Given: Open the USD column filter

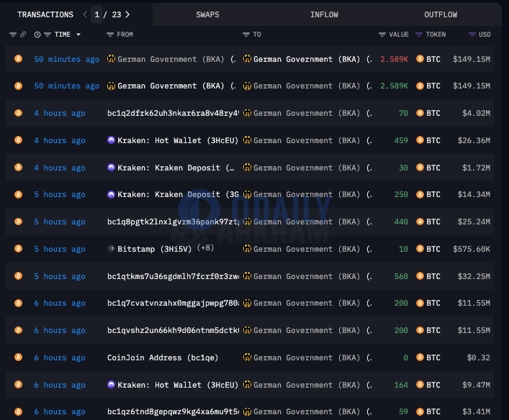Looking at the screenshot, I should point(472,35).
